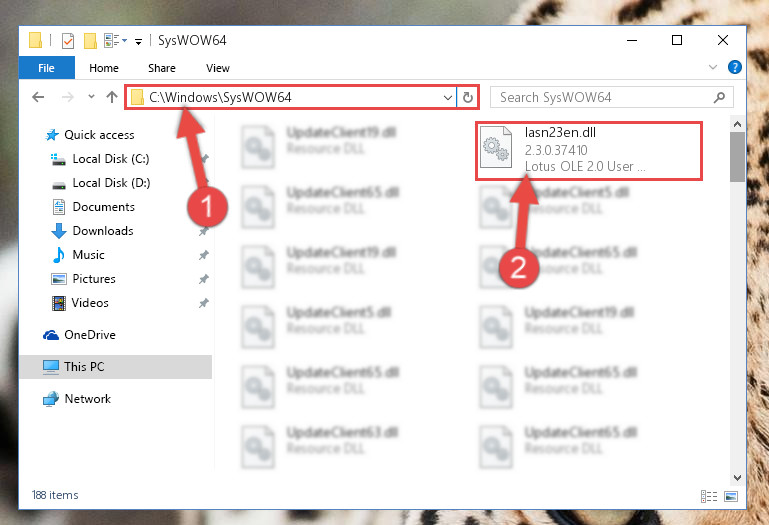Select the lasn23en.dll file
The height and width of the screenshot is (525, 769).
pos(588,150)
